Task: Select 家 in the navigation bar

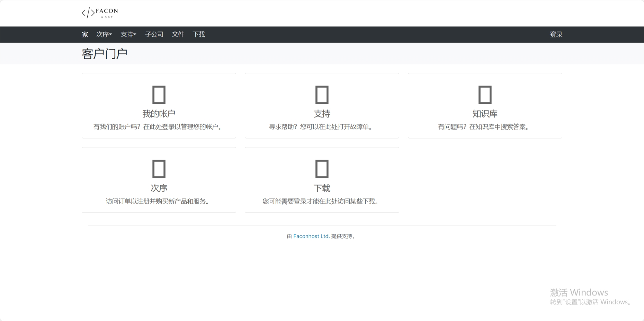Action: pyautogui.click(x=84, y=34)
